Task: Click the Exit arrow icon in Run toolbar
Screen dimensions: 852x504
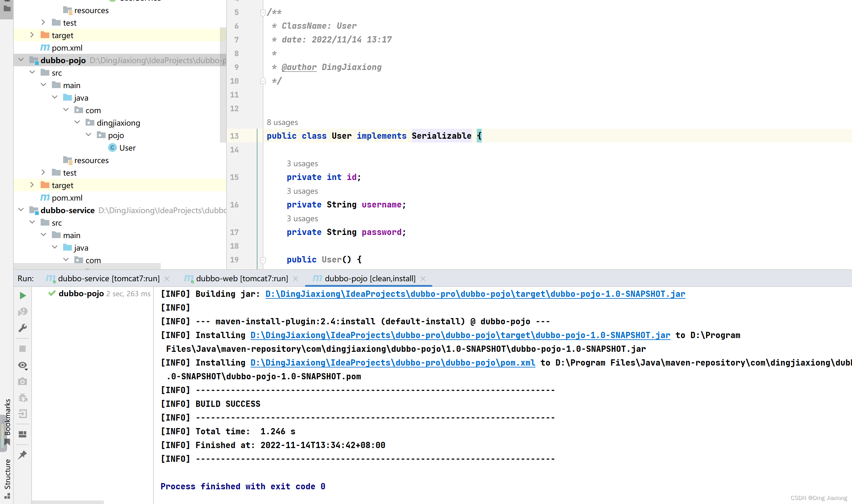Action: click(x=23, y=414)
